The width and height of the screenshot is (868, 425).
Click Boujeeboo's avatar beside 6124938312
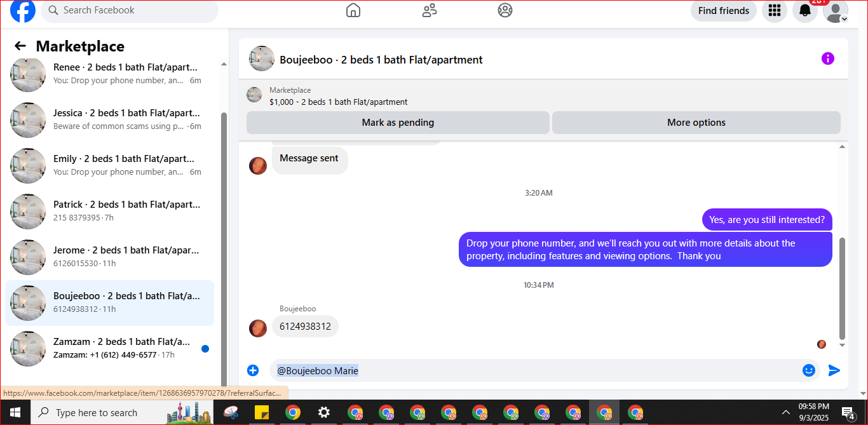[x=258, y=328]
